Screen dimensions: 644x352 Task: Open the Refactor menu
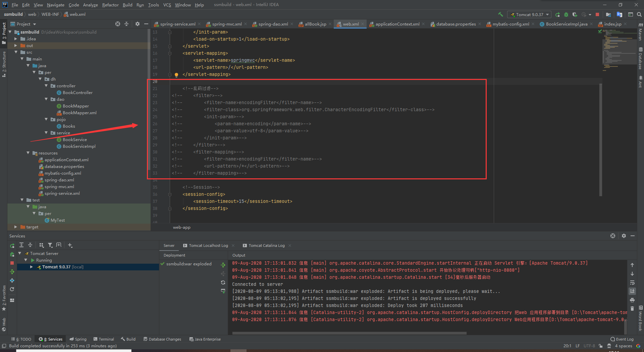(110, 5)
